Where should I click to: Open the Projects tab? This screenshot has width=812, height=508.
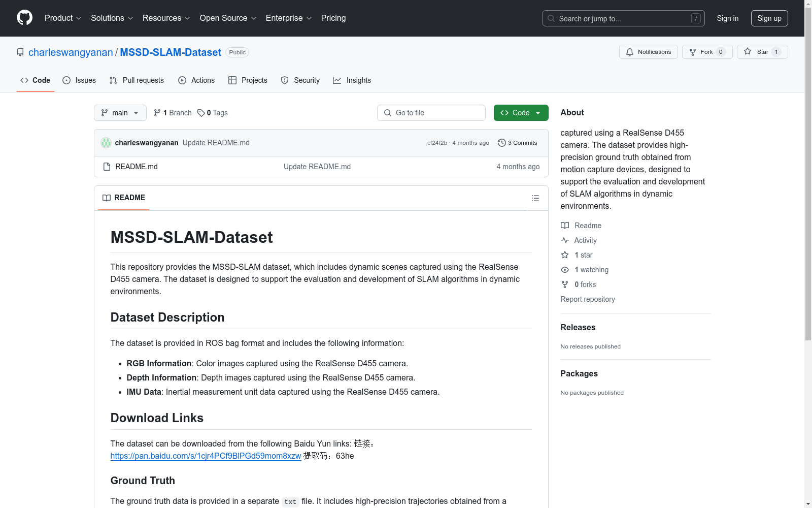coord(248,80)
